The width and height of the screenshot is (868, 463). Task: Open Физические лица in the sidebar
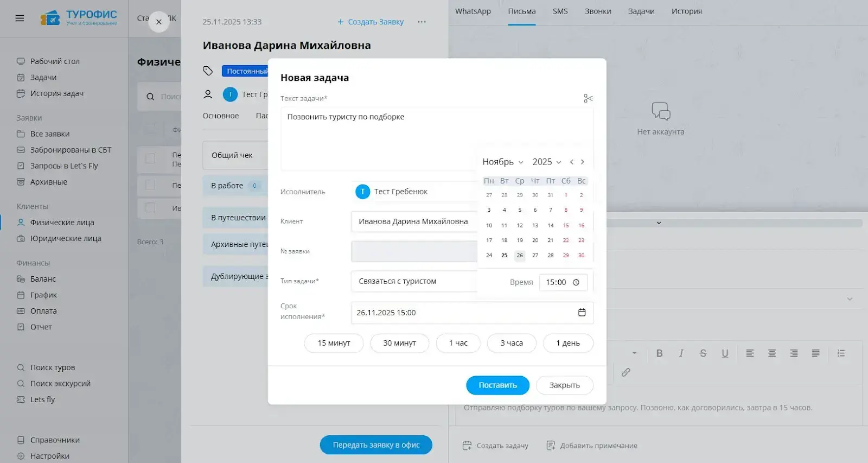[62, 223]
